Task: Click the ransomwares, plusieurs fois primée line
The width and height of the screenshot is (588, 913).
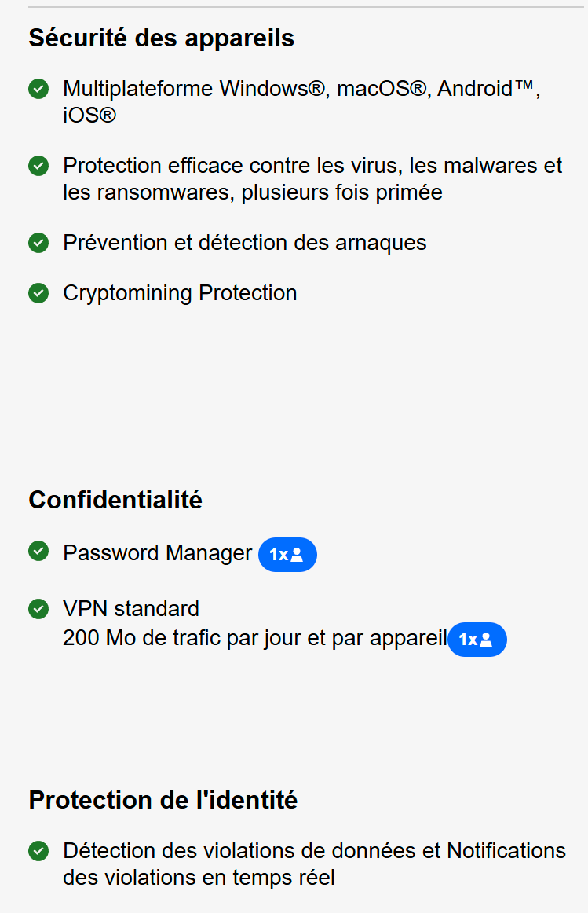Action: click(x=253, y=192)
